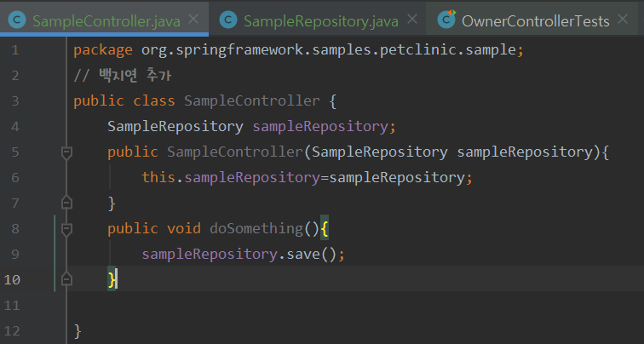Collapse the constructor fold marker at line 5
Screen dimensions: 644x344
[x=66, y=152]
